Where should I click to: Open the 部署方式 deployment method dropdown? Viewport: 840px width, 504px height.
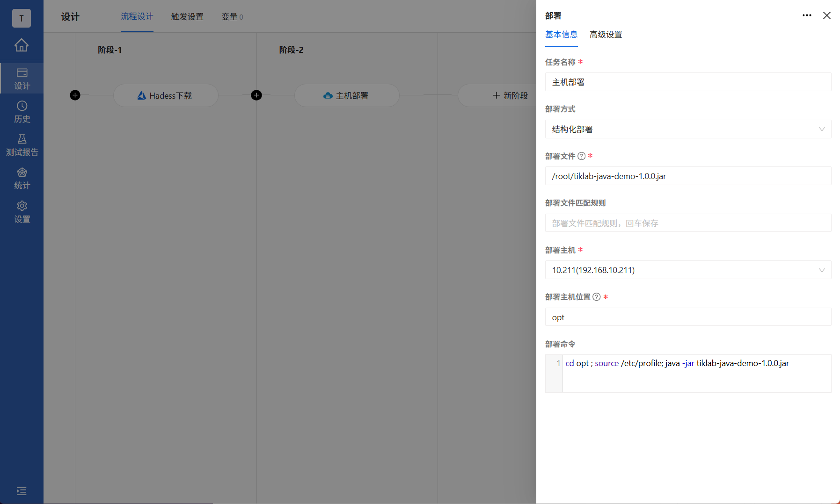pyautogui.click(x=687, y=129)
